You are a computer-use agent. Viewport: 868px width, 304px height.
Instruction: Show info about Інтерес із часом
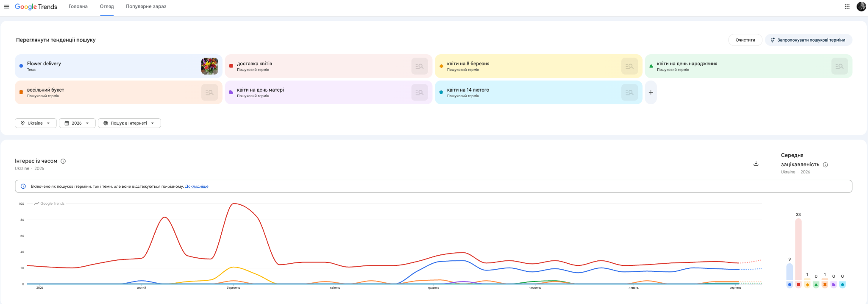[x=63, y=161]
